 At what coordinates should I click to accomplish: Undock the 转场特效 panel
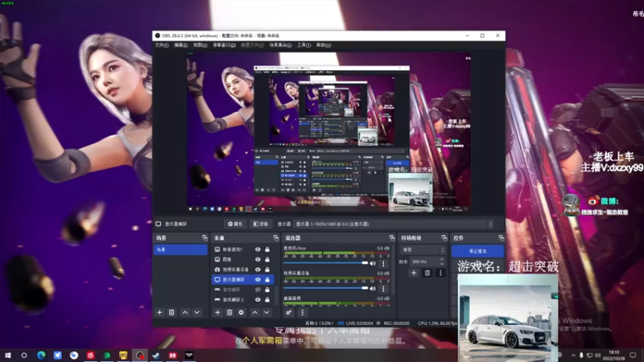pyautogui.click(x=444, y=238)
